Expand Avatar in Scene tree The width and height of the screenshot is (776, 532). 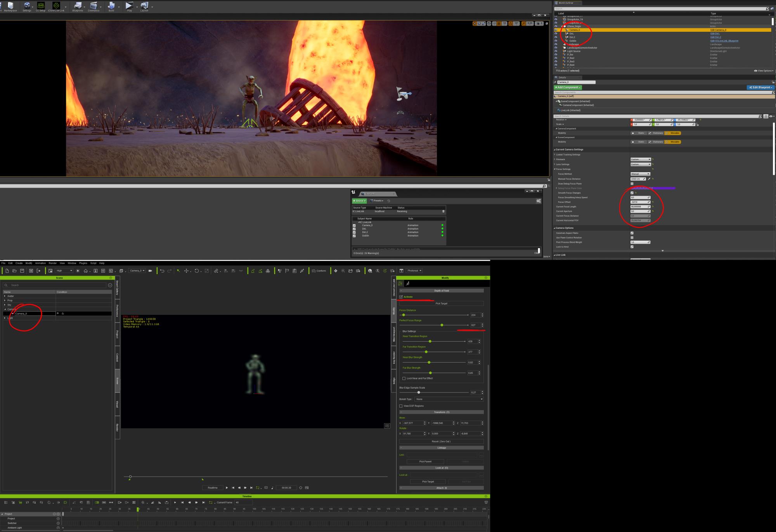coord(5,296)
